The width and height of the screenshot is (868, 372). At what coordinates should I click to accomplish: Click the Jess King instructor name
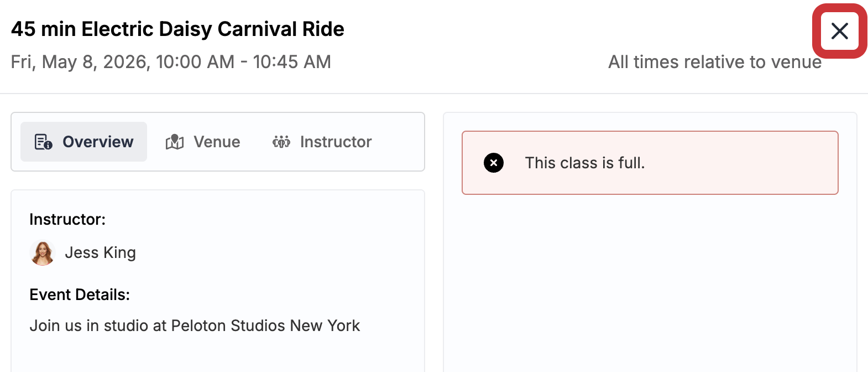(x=100, y=252)
